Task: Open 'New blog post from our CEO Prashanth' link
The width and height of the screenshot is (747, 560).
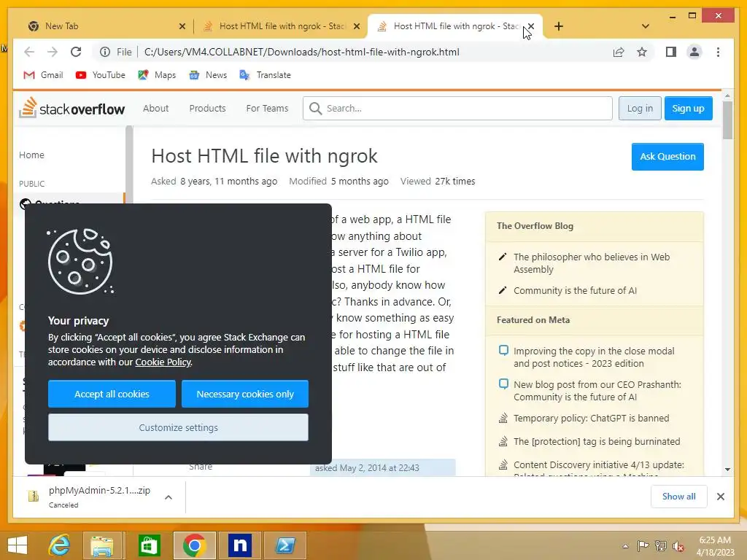Action: tap(597, 391)
